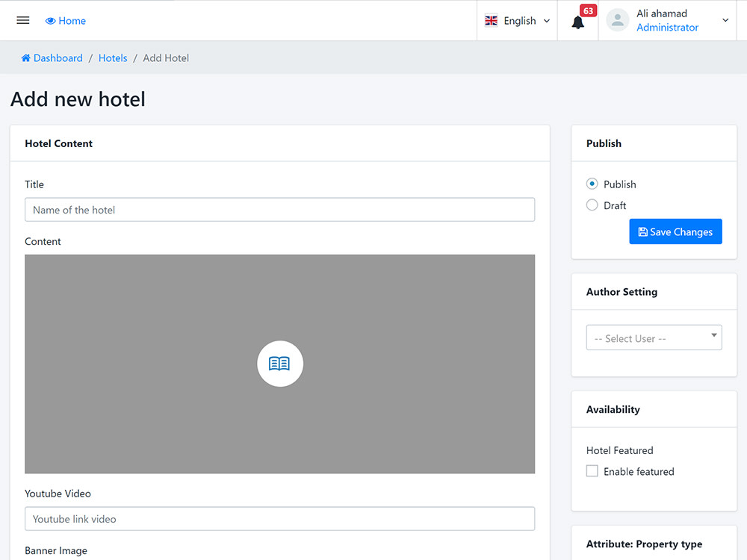Open the hamburger navigation menu
This screenshot has width=747, height=560.
click(x=22, y=20)
